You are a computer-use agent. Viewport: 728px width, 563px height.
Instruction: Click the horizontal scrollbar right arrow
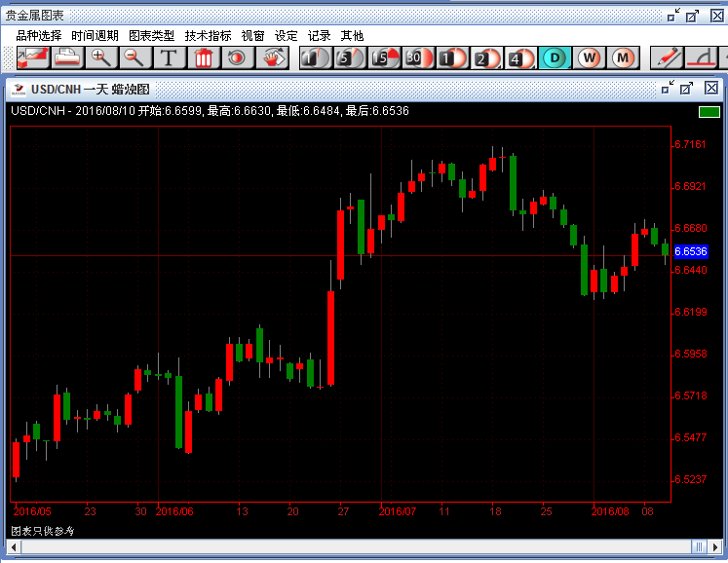715,546
